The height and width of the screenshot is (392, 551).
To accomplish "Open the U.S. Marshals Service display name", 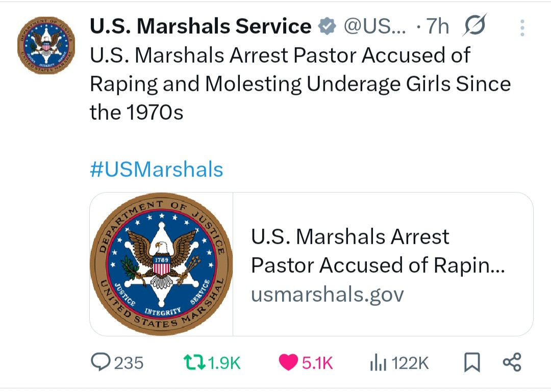I will point(200,27).
